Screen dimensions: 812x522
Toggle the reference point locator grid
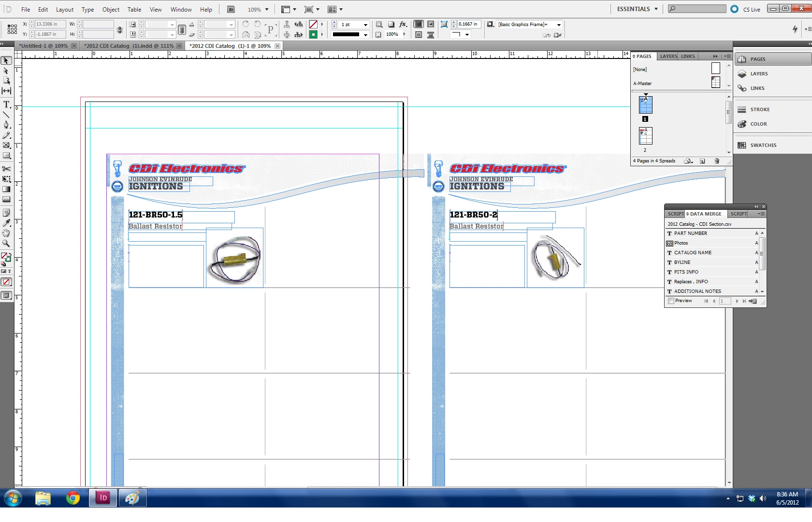click(13, 29)
